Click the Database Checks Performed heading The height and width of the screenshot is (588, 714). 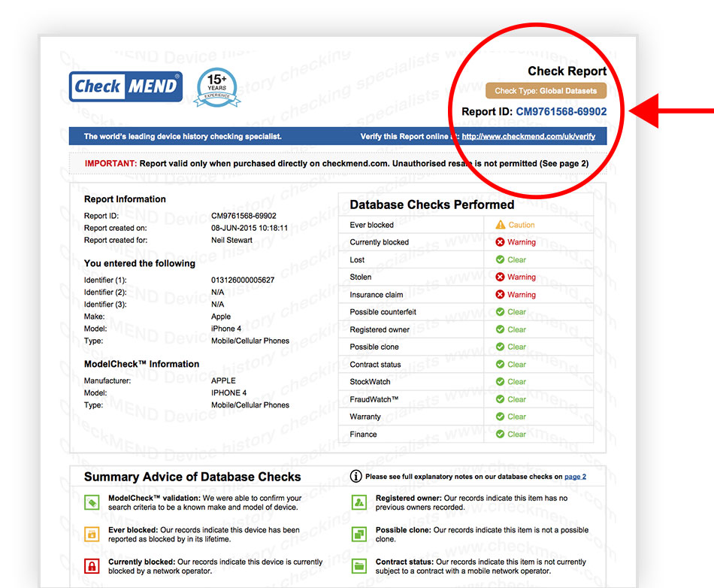[x=432, y=205]
